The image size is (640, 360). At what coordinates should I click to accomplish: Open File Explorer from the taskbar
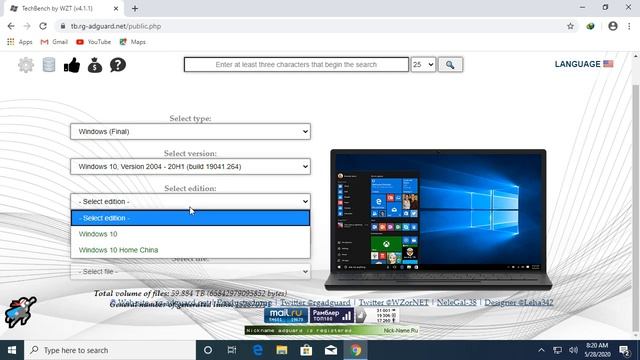(282, 350)
